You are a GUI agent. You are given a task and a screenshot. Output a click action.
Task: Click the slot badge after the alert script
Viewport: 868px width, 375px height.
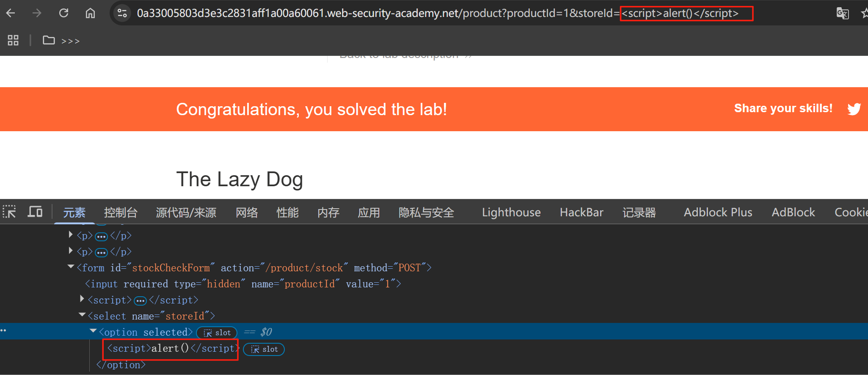pos(264,349)
